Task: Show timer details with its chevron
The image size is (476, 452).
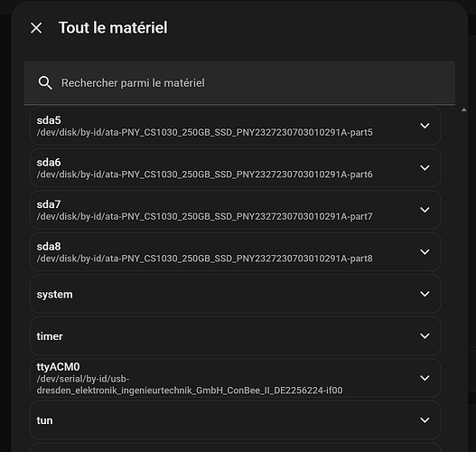Action: click(425, 335)
